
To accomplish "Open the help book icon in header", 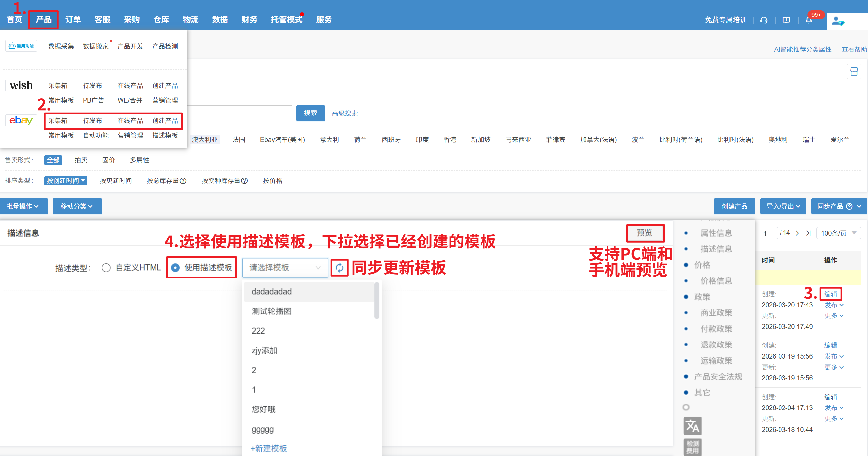I will click(786, 20).
